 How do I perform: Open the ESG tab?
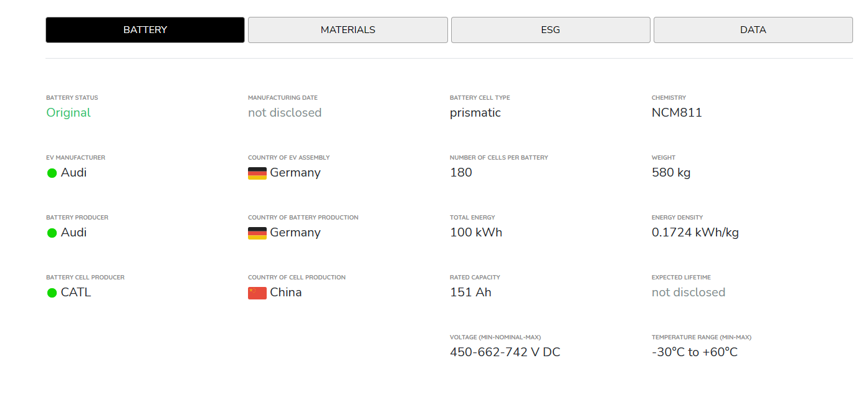point(550,30)
